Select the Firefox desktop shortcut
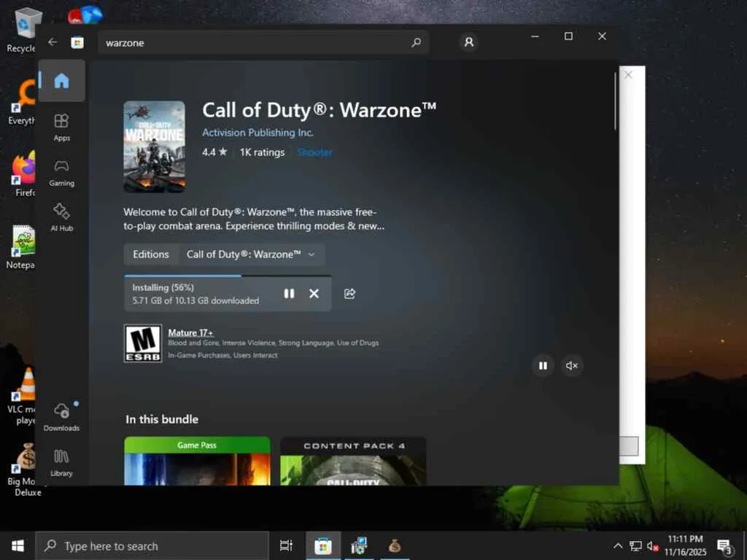 click(x=24, y=174)
